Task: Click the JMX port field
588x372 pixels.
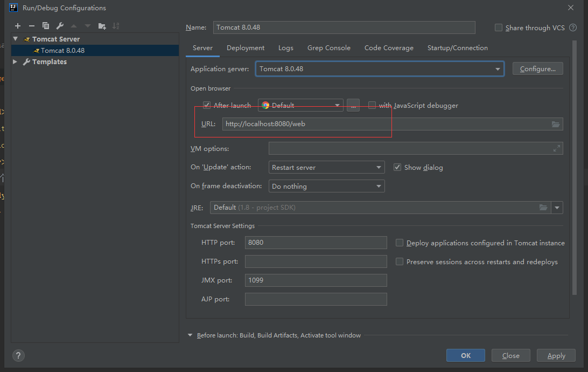Action: (x=316, y=280)
